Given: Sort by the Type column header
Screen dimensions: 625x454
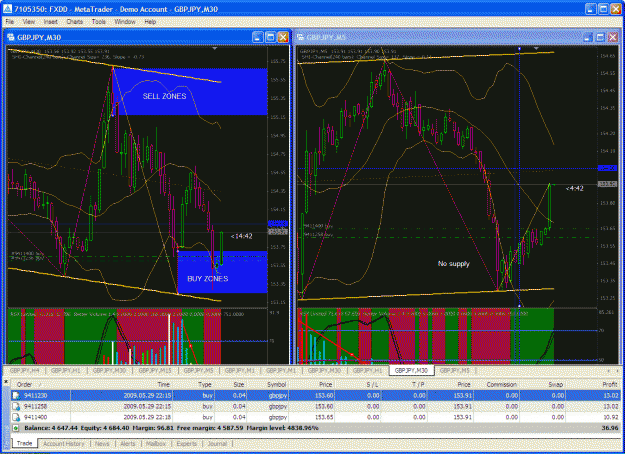Looking at the screenshot, I should (x=204, y=384).
